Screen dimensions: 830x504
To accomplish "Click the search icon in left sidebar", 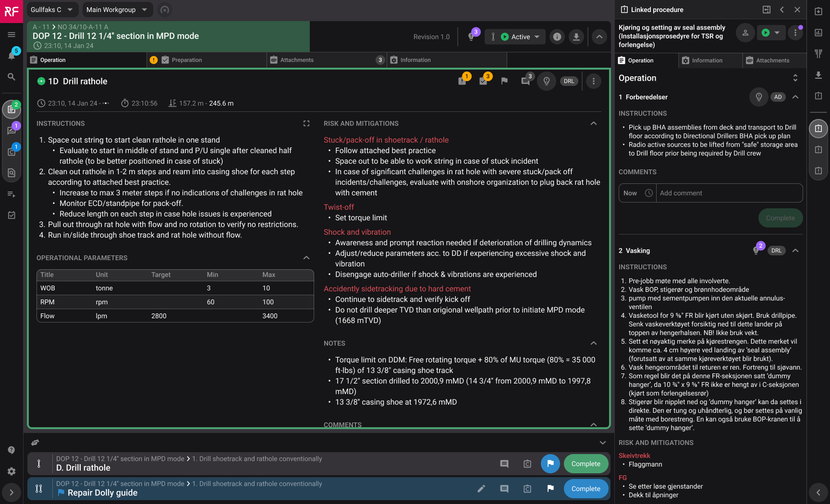I will click(12, 77).
